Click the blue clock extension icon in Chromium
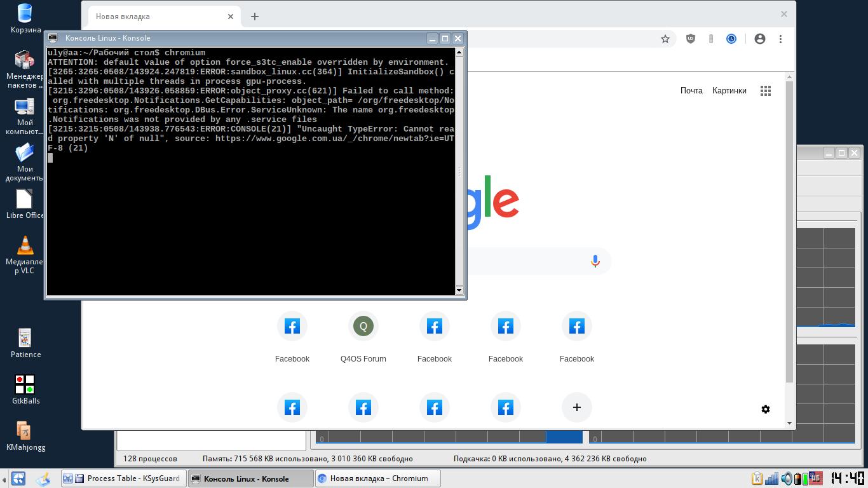The width and height of the screenshot is (868, 488). (x=731, y=39)
